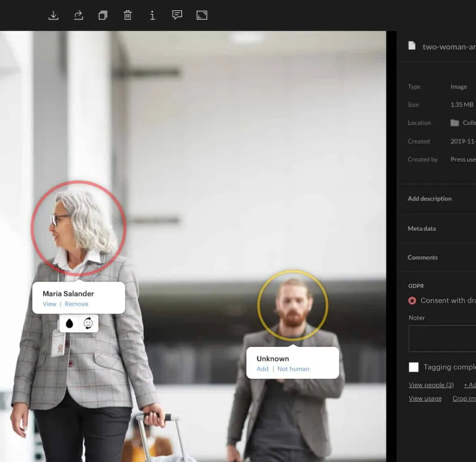Screen dimensions: 476x462
Task: Open the comments speech bubble icon
Action: (x=177, y=15)
